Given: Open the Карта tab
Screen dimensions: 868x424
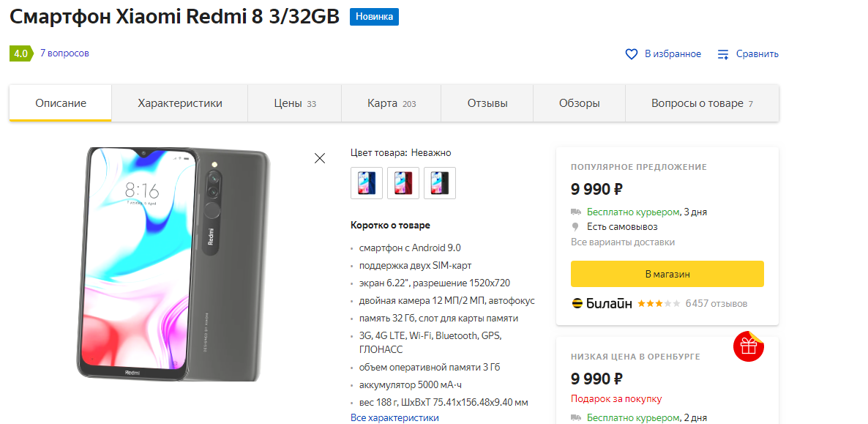Looking at the screenshot, I should click(x=392, y=103).
